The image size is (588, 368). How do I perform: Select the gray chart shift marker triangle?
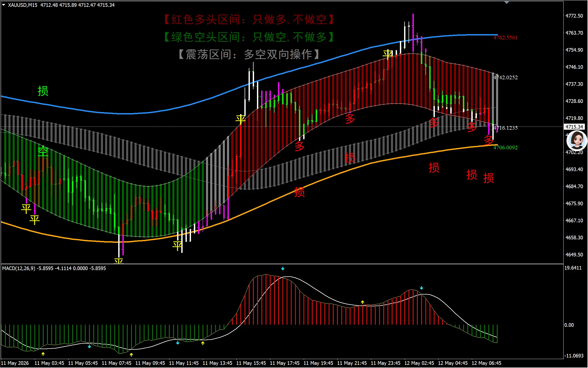[507, 3]
